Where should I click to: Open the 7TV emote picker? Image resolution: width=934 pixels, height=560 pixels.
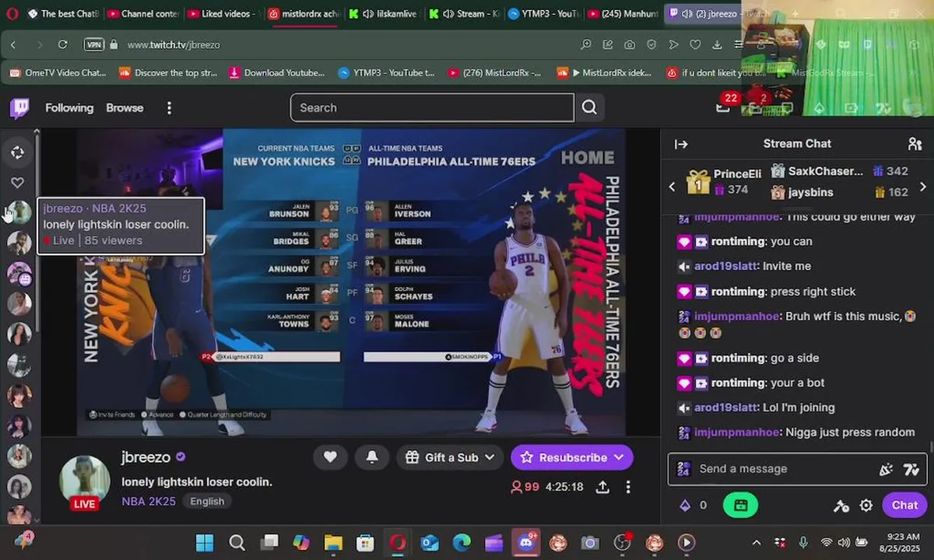point(911,469)
